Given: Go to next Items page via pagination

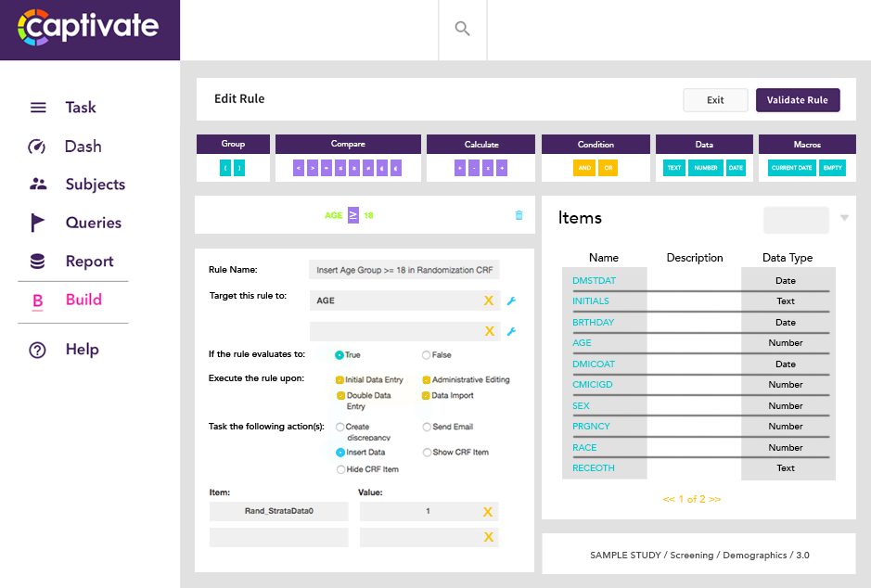Looking at the screenshot, I should point(715,499).
